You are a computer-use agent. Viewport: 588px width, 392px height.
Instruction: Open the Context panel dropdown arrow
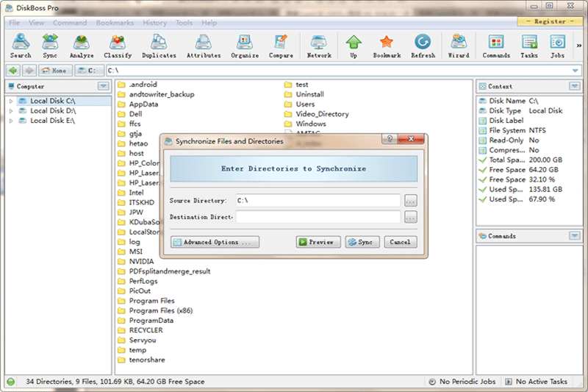click(x=574, y=86)
